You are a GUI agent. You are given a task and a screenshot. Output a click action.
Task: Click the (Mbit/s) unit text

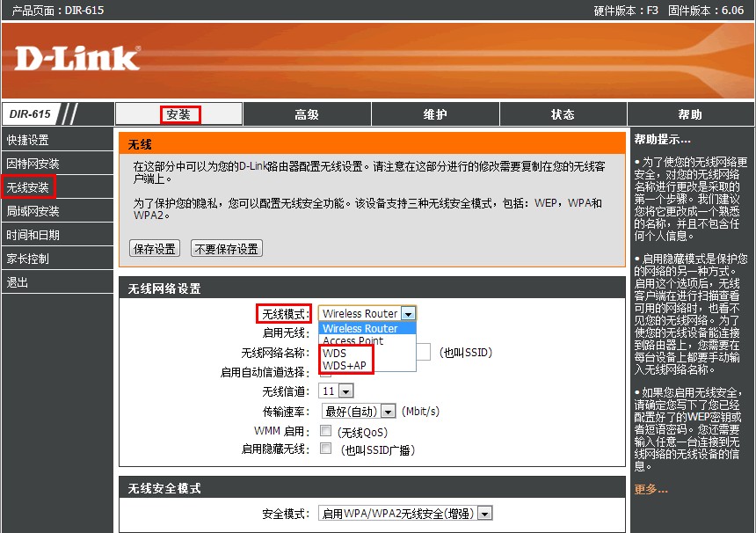pos(420,411)
